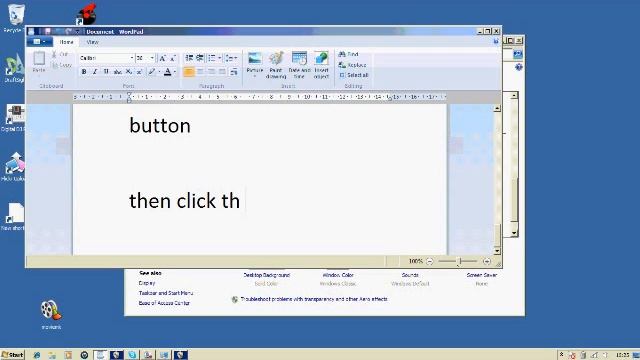Image resolution: width=640 pixels, height=360 pixels.
Task: Click the WordPad help icon
Action: point(496,41)
